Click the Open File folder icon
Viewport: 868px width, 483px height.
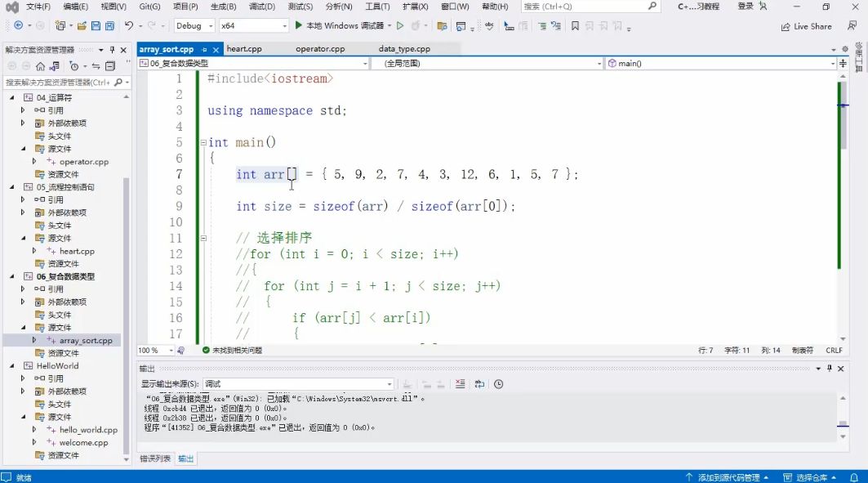tap(82, 25)
